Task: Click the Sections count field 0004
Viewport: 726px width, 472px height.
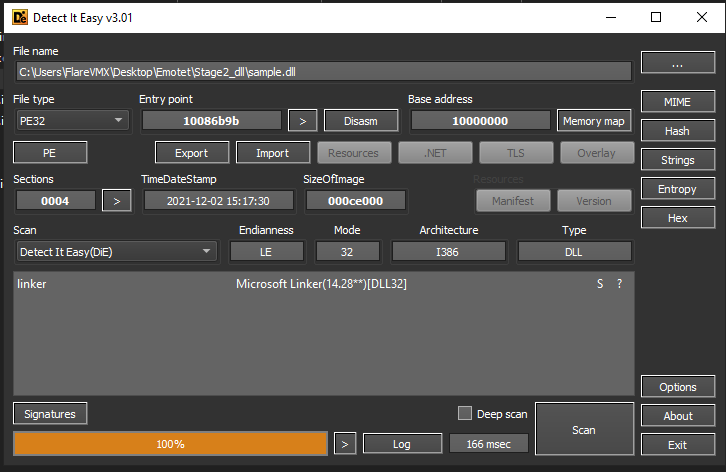Action: coord(55,201)
